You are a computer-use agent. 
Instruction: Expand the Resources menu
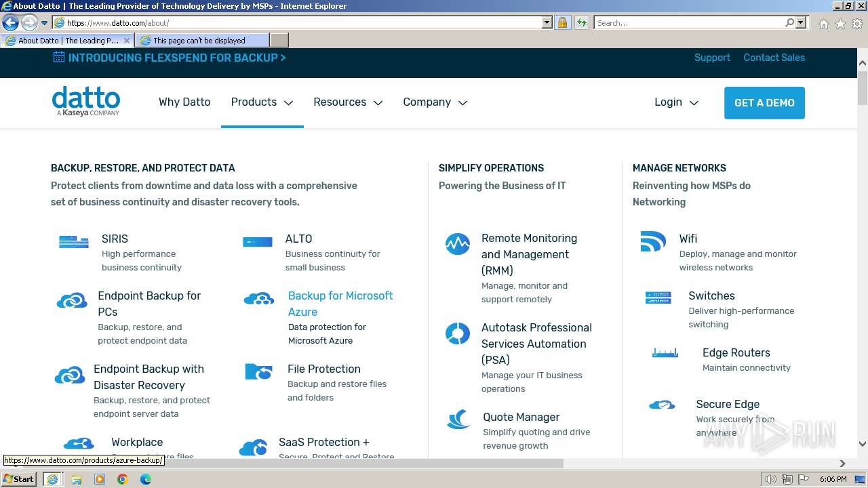click(x=348, y=102)
